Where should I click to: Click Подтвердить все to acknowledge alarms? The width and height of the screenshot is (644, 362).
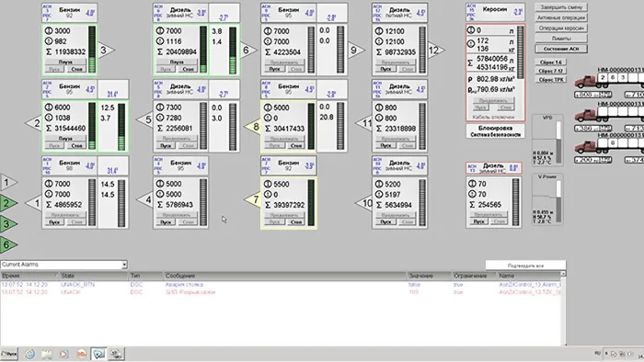pos(525,266)
